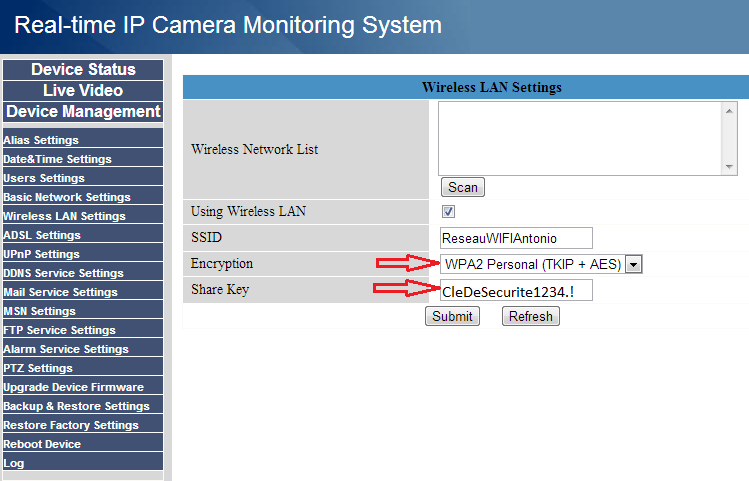Open Users Settings menu entry

[44, 178]
